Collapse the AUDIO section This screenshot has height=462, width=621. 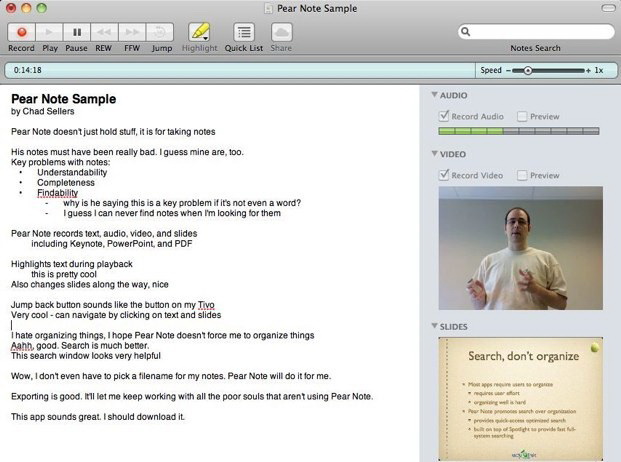[x=434, y=95]
